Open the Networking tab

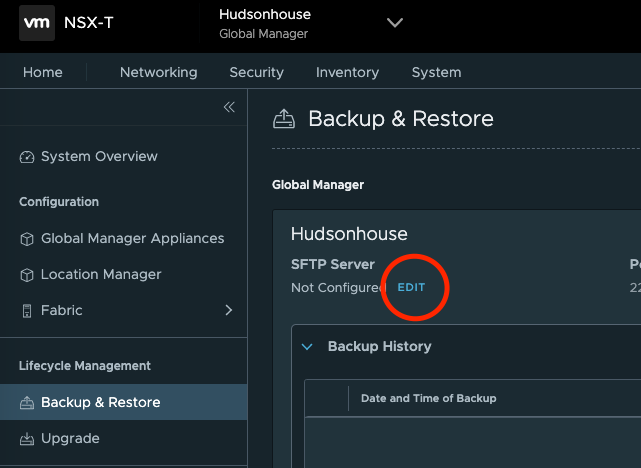[159, 72]
